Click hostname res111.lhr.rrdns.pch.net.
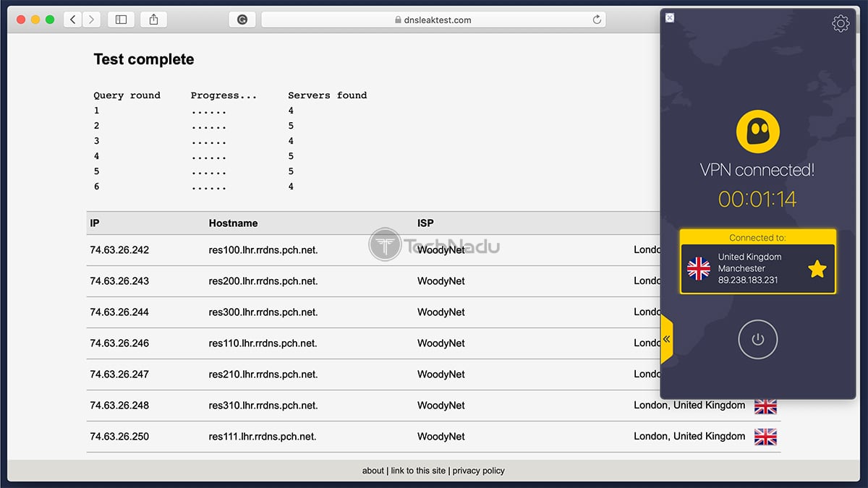Image resolution: width=868 pixels, height=488 pixels. (263, 437)
